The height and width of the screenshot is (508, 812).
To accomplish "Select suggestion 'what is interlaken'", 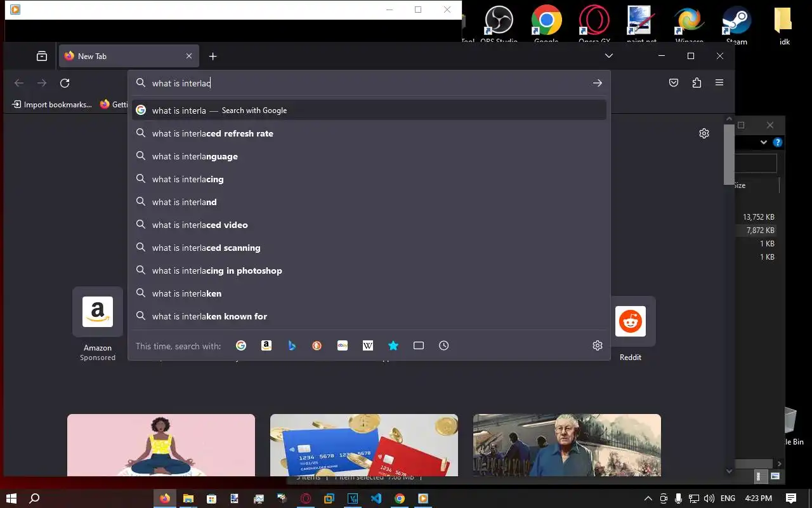I will (369, 293).
